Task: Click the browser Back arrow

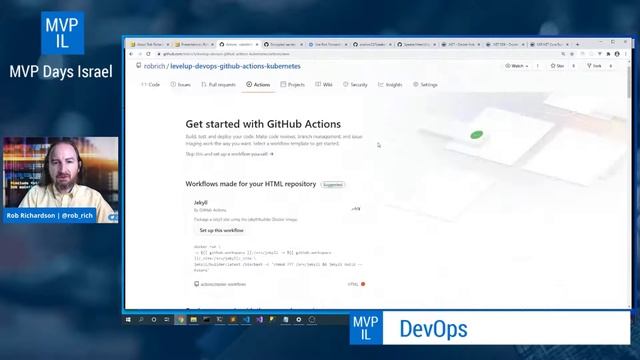Action: click(x=131, y=54)
